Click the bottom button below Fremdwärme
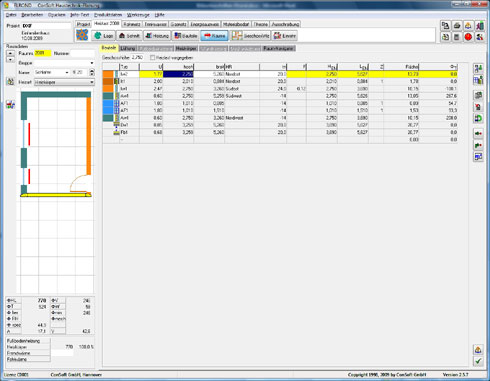 pos(28,359)
